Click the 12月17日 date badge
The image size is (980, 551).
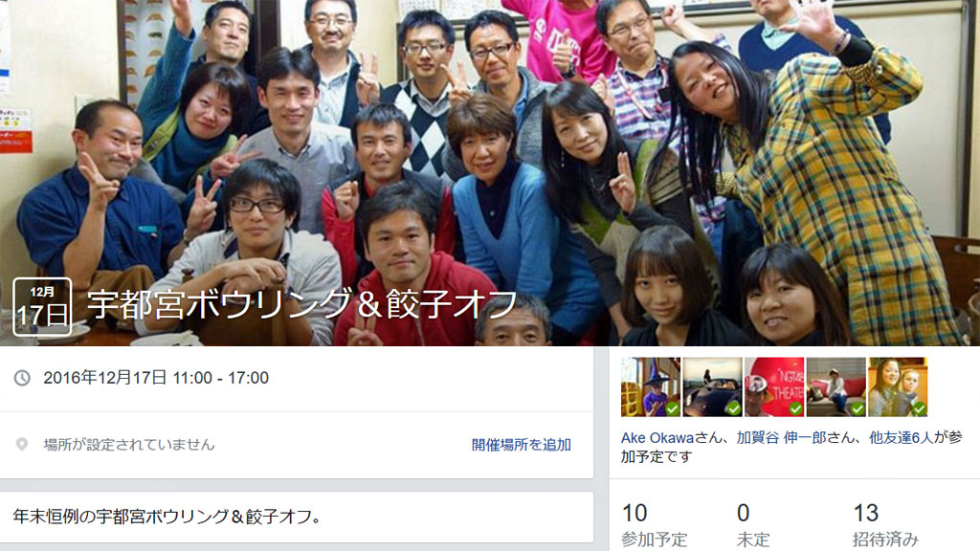pos(42,307)
